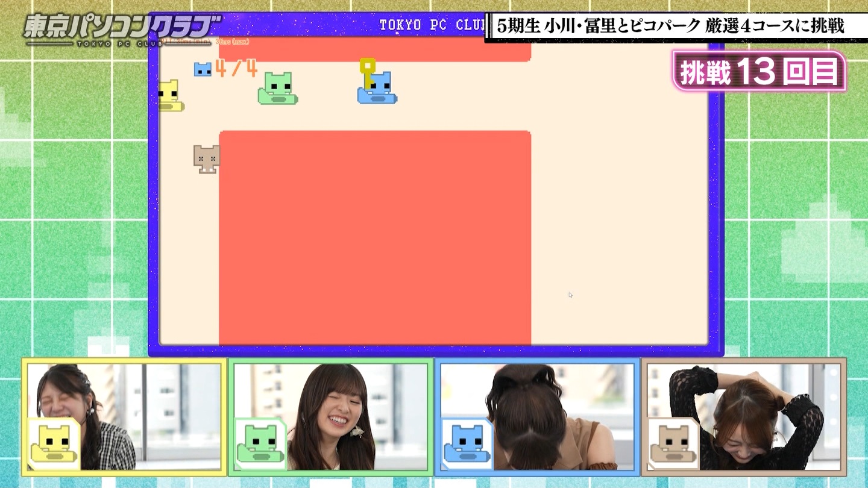
Task: Click the yellow cat avatar badge
Action: point(54,444)
